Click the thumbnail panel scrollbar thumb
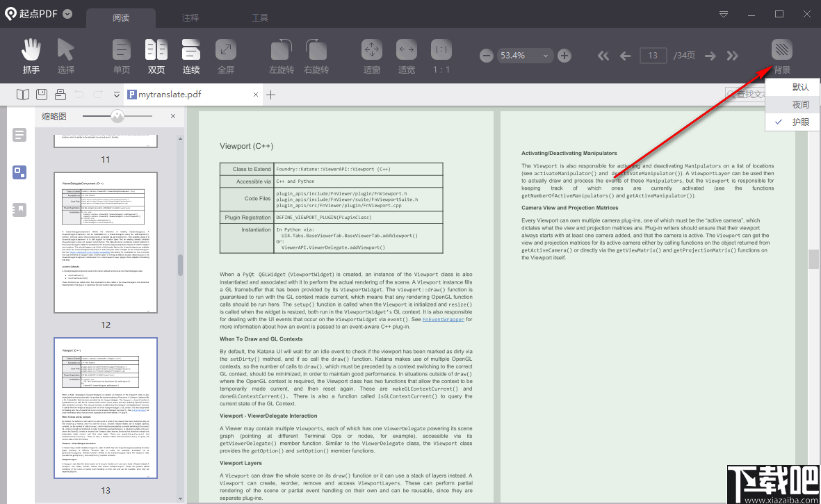This screenshot has width=821, height=504. click(x=180, y=265)
